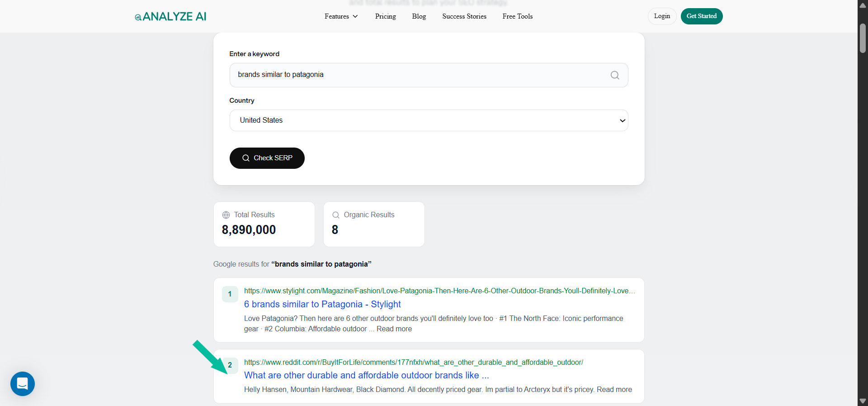Click the scrollbar up arrow
The height and width of the screenshot is (406, 868).
(x=863, y=5)
